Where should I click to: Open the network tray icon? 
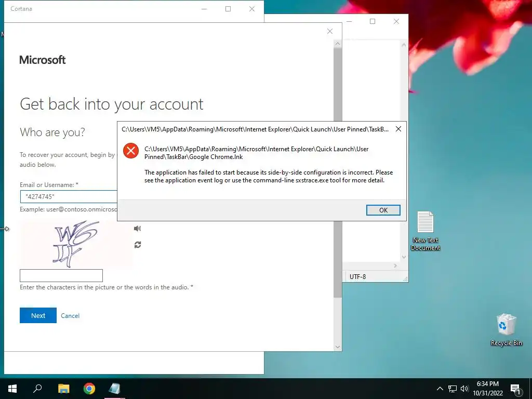tap(453, 389)
